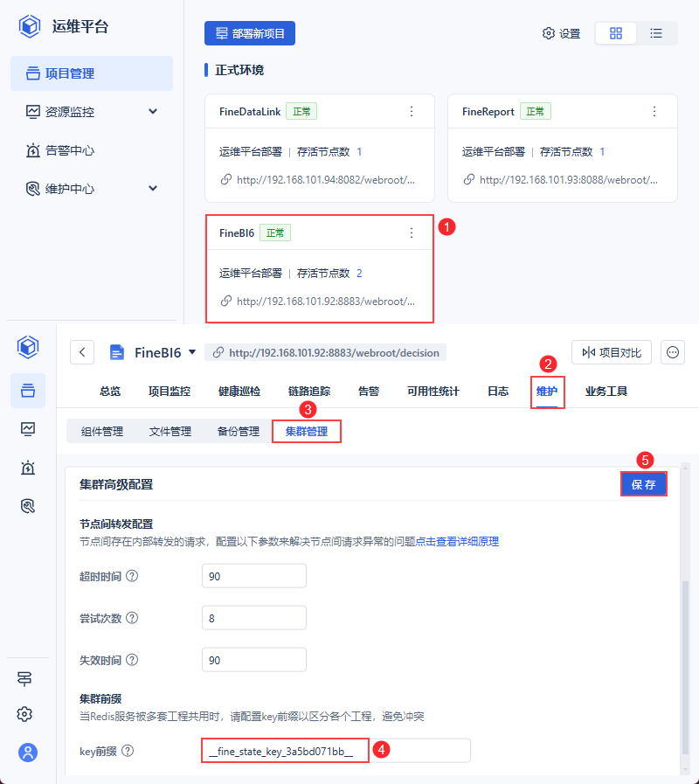Image resolution: width=699 pixels, height=784 pixels.
Task: Click the vertical scrollbar in cluster config panel
Action: pyautogui.click(x=686, y=667)
